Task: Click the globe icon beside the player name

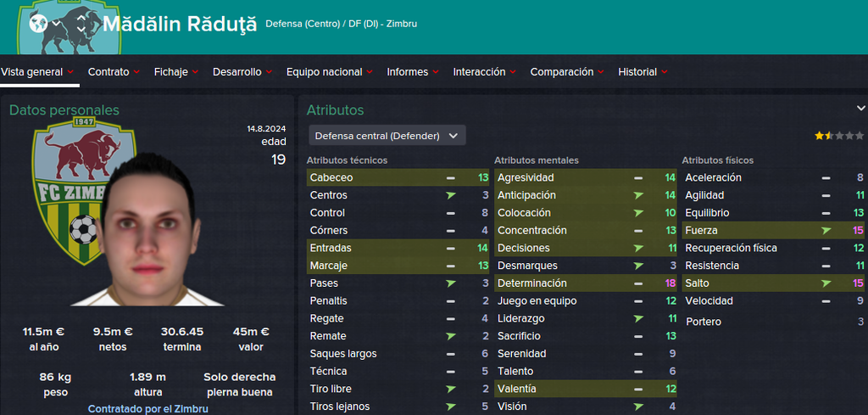Action: [38, 23]
